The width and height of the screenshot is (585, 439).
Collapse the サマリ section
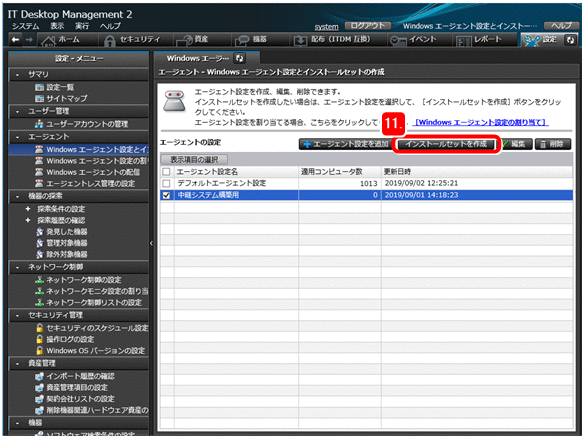point(17,75)
